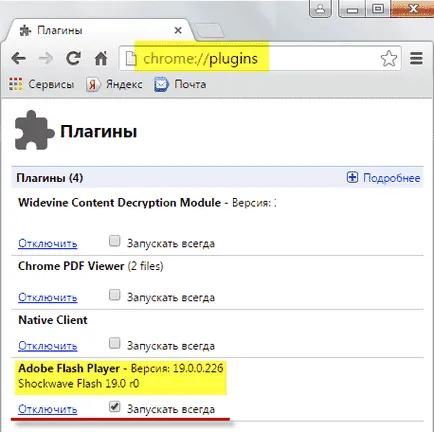This screenshot has height=432, width=434.
Task: Click the Adobe Flash Player version text
Action: click(177, 368)
